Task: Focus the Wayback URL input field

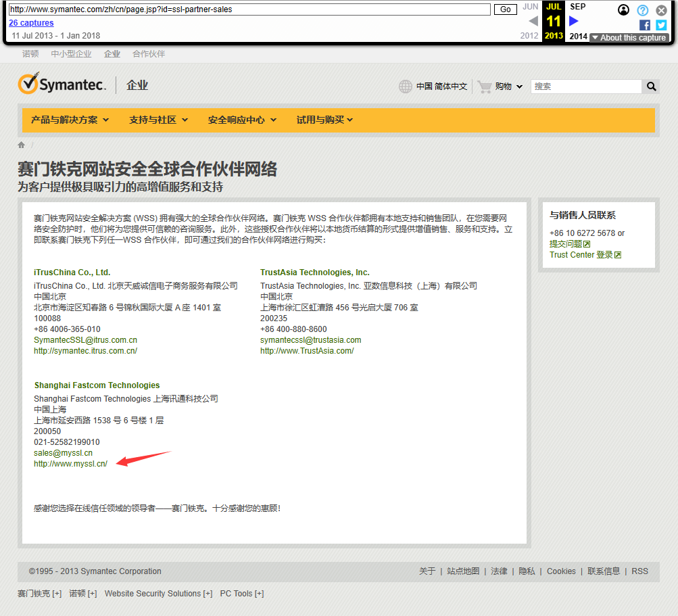Action: 249,9
